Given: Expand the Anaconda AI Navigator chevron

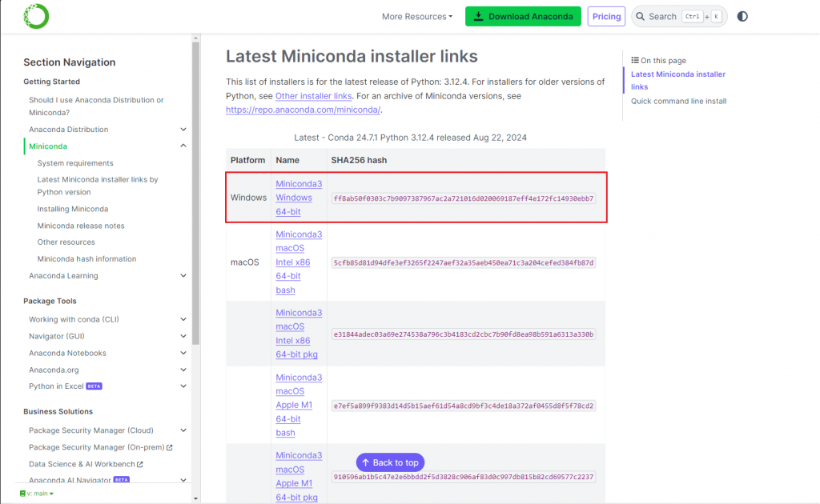Looking at the screenshot, I should (x=183, y=479).
